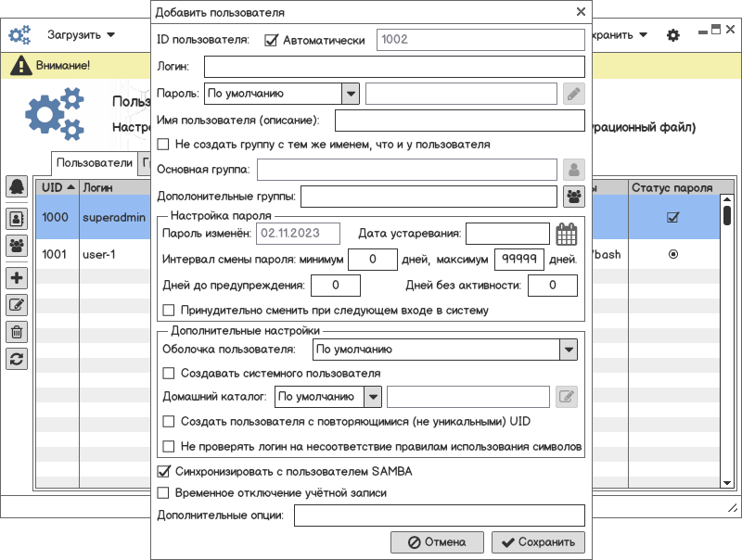Click the Сохранить button
The height and width of the screenshot is (560, 742).
tap(538, 542)
